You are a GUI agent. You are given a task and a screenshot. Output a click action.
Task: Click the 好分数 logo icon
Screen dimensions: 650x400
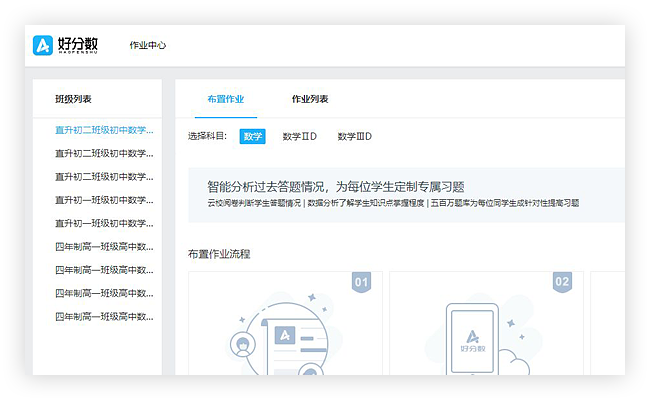point(43,46)
